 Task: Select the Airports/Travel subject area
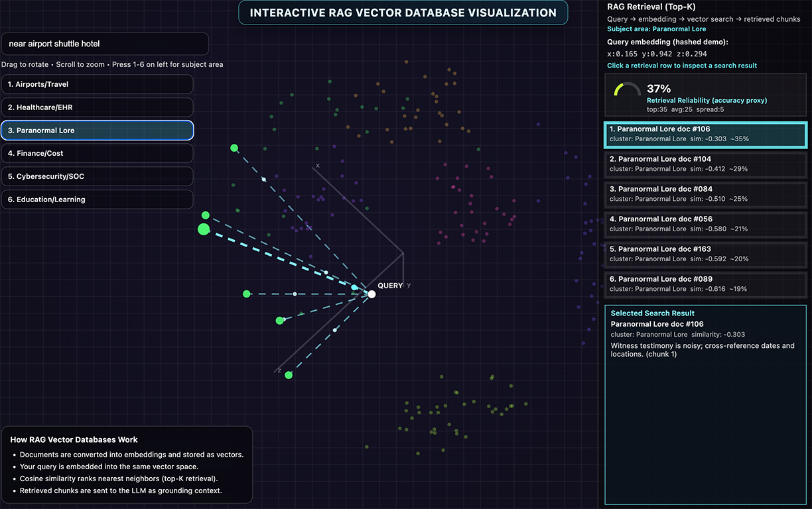pos(97,84)
